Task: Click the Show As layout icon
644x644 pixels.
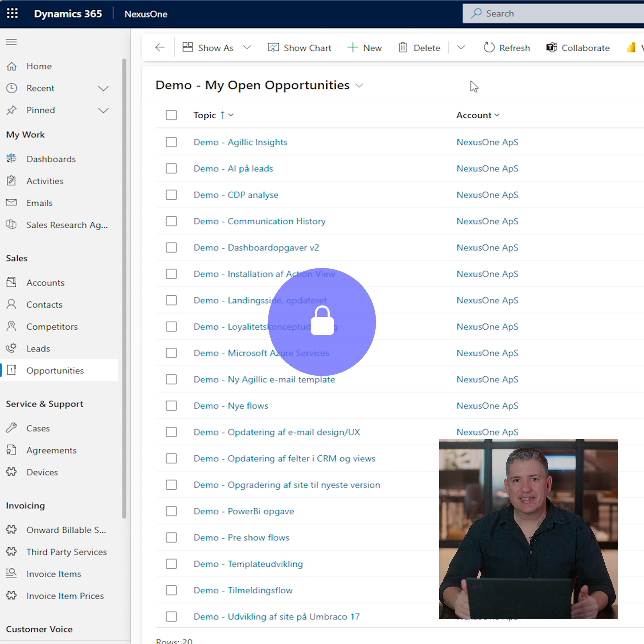Action: pyautogui.click(x=188, y=47)
